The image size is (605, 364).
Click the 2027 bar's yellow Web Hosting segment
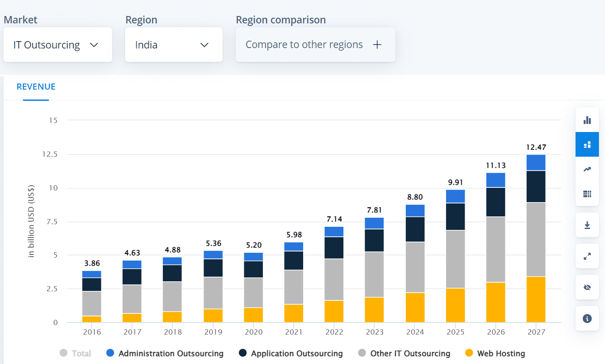pyautogui.click(x=536, y=299)
